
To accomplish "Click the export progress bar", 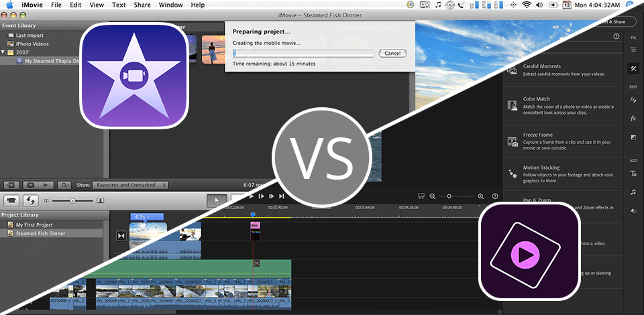I will (303, 54).
